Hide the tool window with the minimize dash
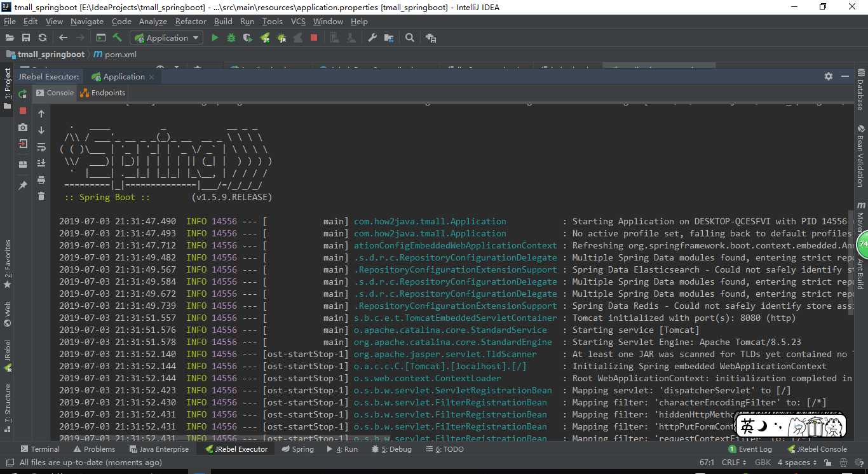Screen dimensions: 868x474 [x=844, y=76]
